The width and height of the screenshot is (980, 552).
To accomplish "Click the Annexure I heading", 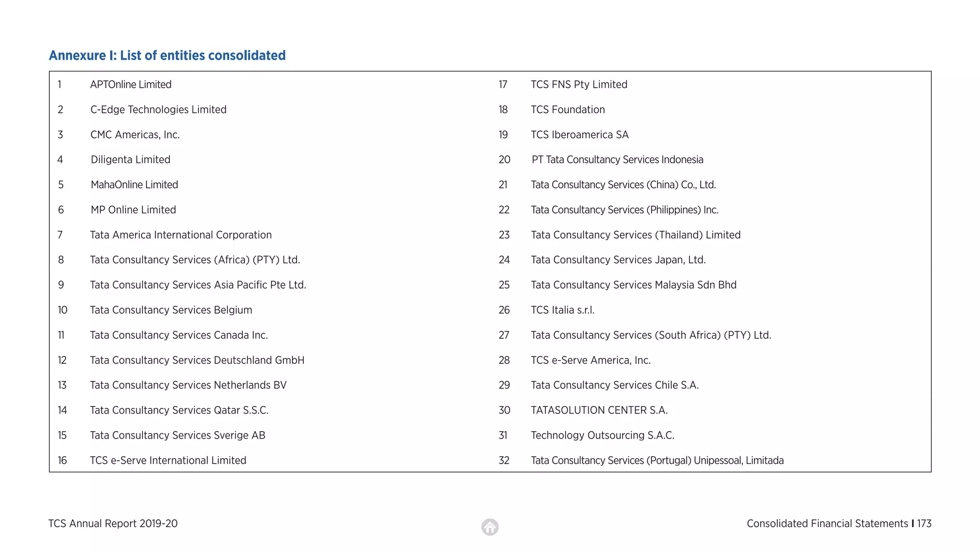I will point(167,56).
